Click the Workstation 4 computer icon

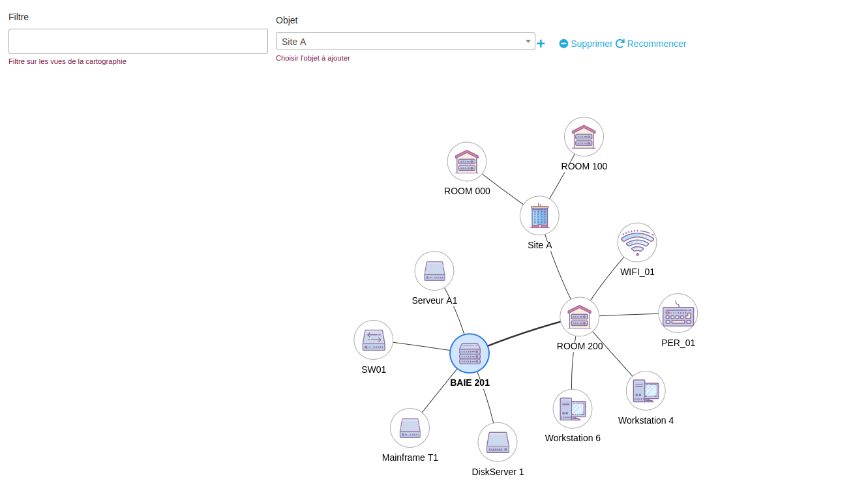click(x=646, y=391)
